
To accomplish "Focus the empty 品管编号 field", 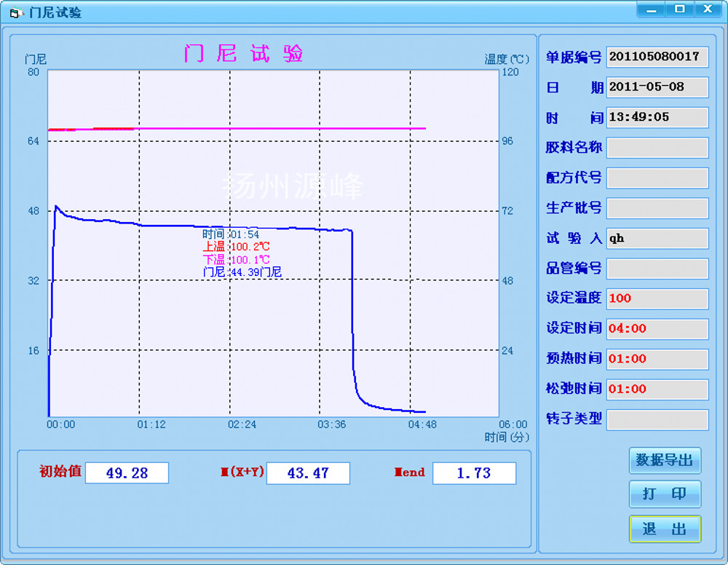I will click(x=657, y=269).
